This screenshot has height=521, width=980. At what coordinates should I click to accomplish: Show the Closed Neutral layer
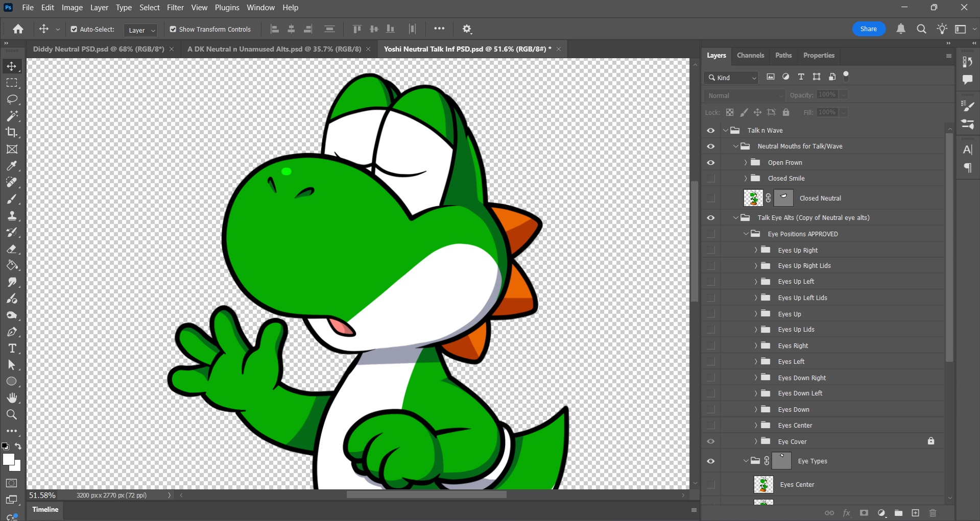(711, 198)
